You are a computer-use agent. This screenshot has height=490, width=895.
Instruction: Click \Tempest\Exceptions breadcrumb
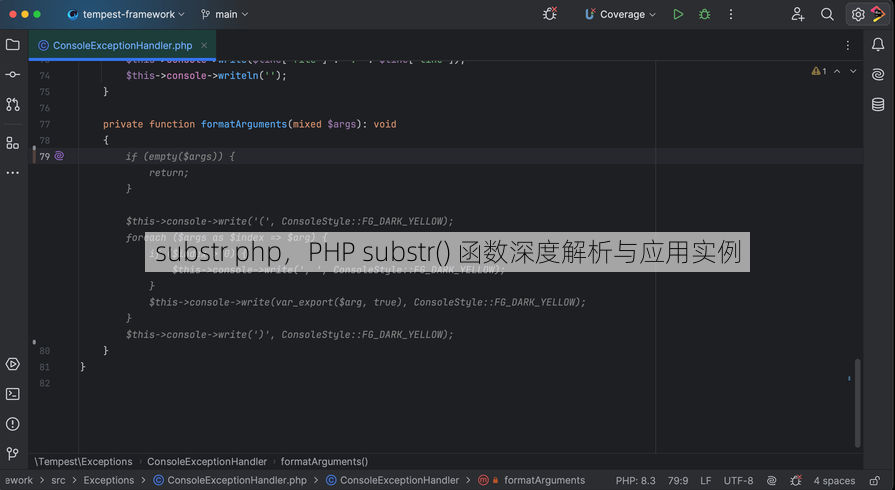(83, 461)
